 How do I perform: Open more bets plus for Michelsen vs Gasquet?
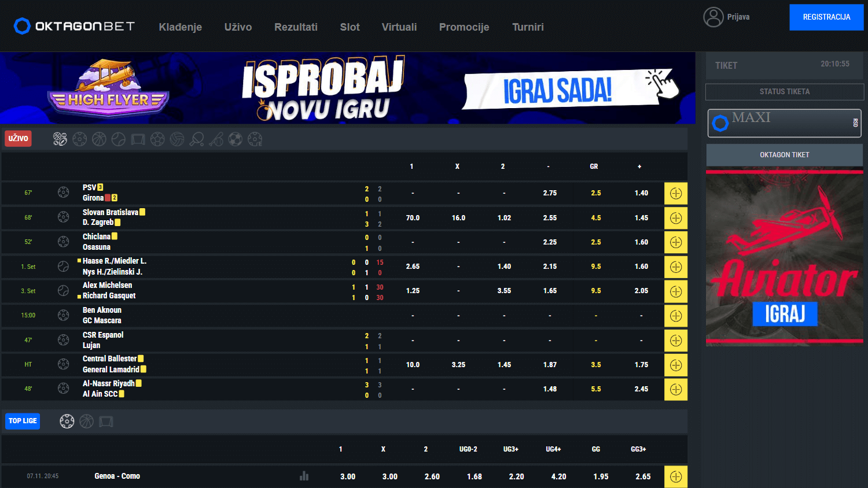click(676, 291)
